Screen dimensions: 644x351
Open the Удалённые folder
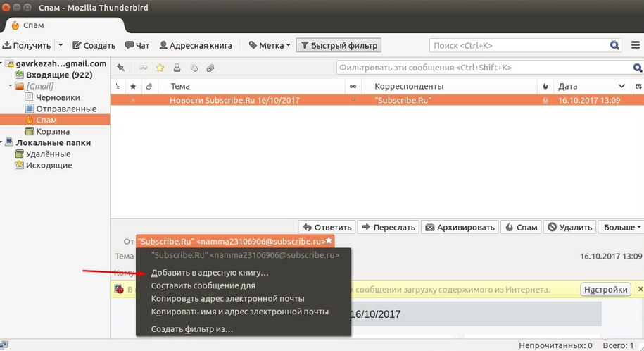(48, 154)
